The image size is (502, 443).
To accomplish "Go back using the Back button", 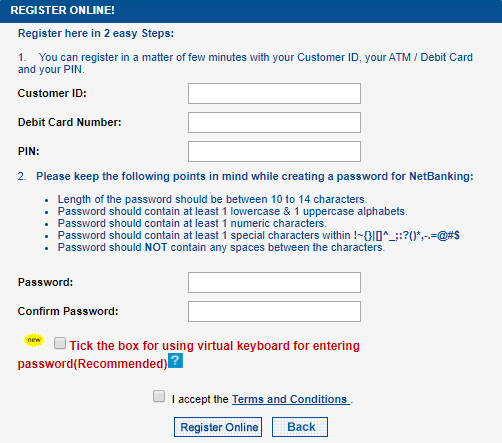I will pyautogui.click(x=300, y=427).
